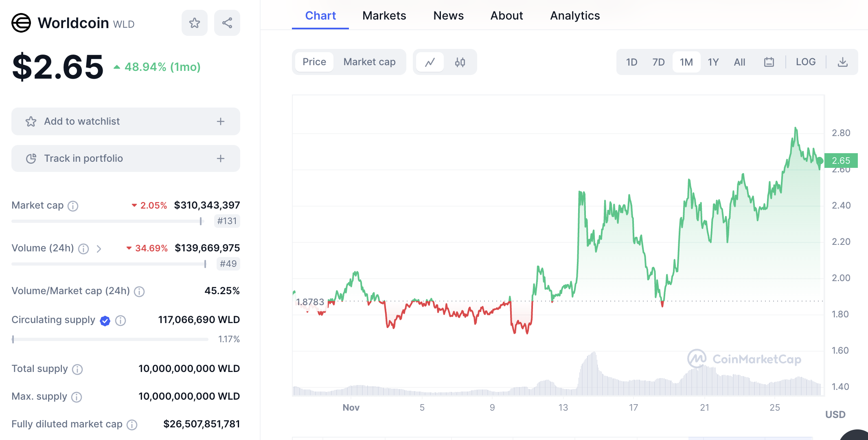Click the plus on Track in portfolio

click(220, 158)
